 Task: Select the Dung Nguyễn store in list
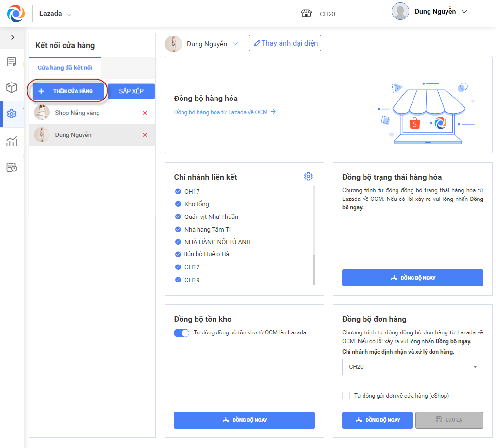73,135
